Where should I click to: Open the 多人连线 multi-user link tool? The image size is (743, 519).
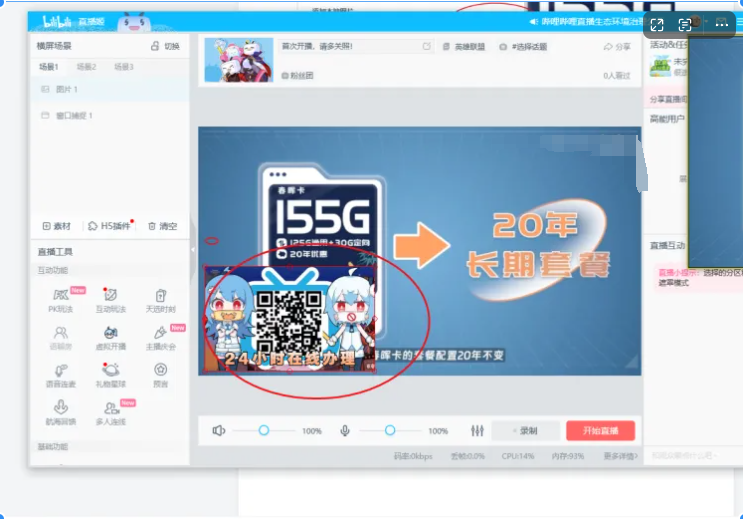(x=110, y=412)
